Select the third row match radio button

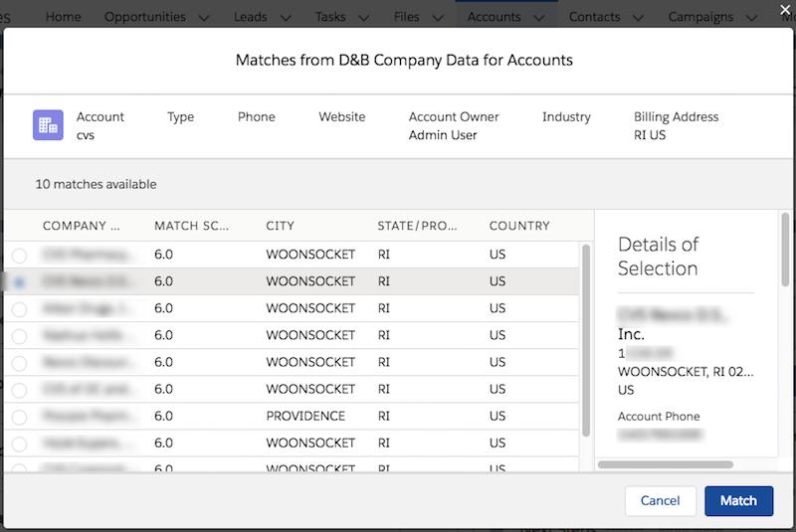pyautogui.click(x=19, y=309)
